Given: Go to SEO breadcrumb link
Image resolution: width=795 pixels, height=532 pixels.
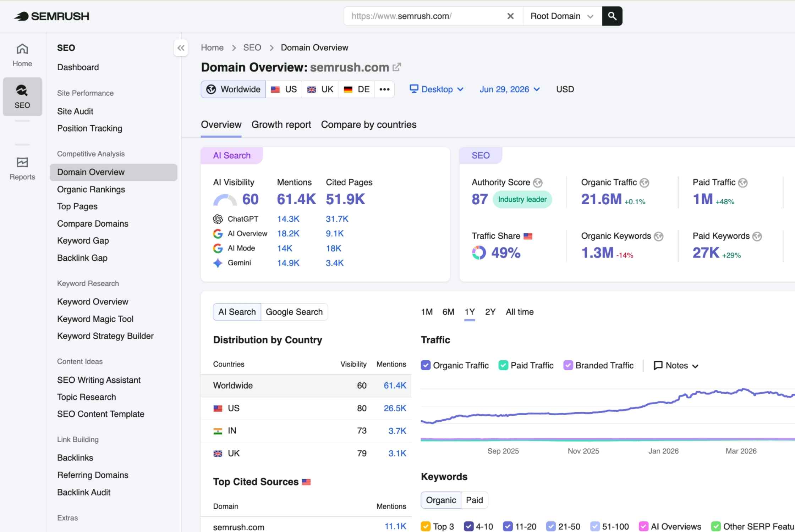Looking at the screenshot, I should [x=252, y=48].
